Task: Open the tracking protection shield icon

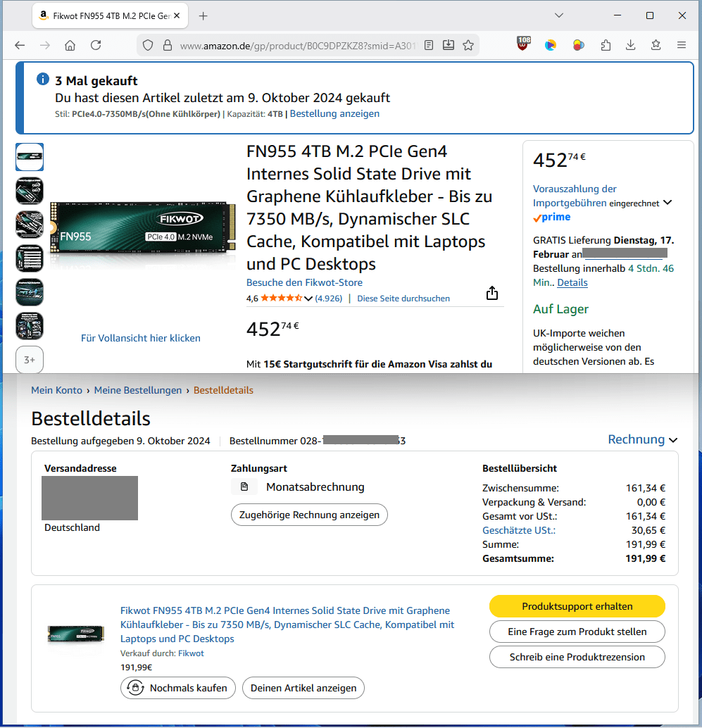Action: pos(148,45)
